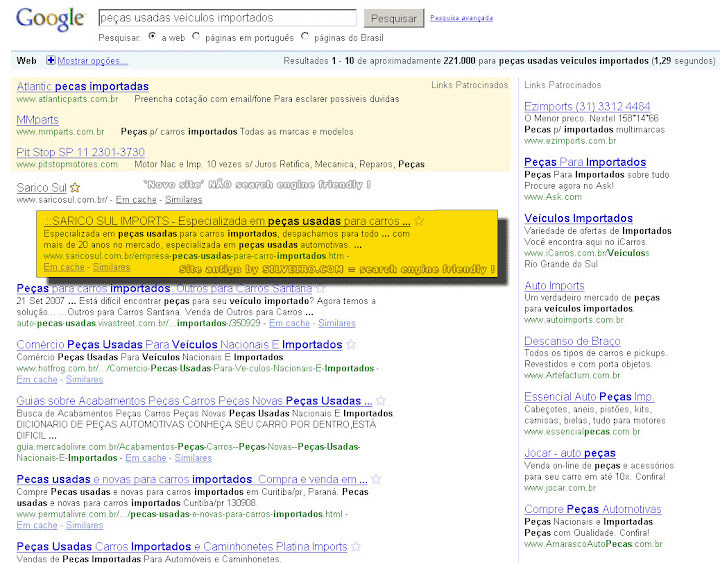Star the Guias sobre Acabamentos result
This screenshot has width=720, height=563.
pos(381,400)
